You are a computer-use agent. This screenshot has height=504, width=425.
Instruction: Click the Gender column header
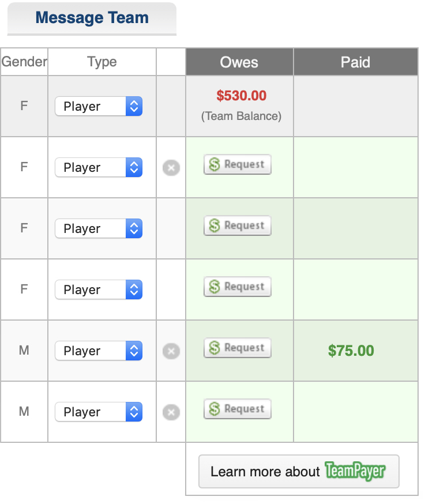[24, 62]
